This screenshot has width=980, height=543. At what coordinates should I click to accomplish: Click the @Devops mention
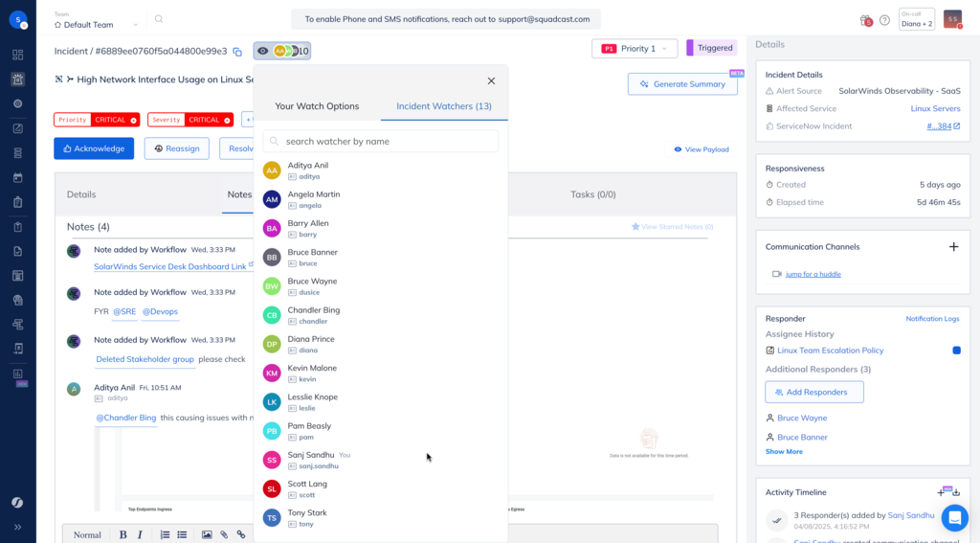click(x=160, y=311)
